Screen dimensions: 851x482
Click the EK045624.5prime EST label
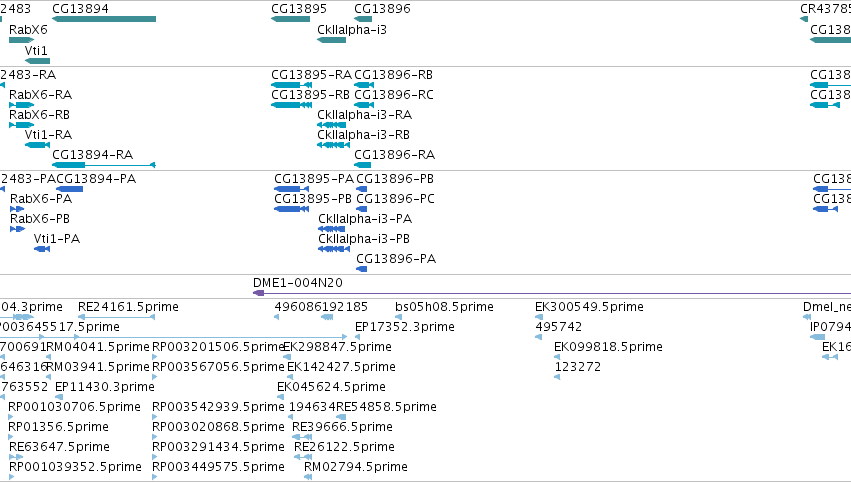coord(331,387)
